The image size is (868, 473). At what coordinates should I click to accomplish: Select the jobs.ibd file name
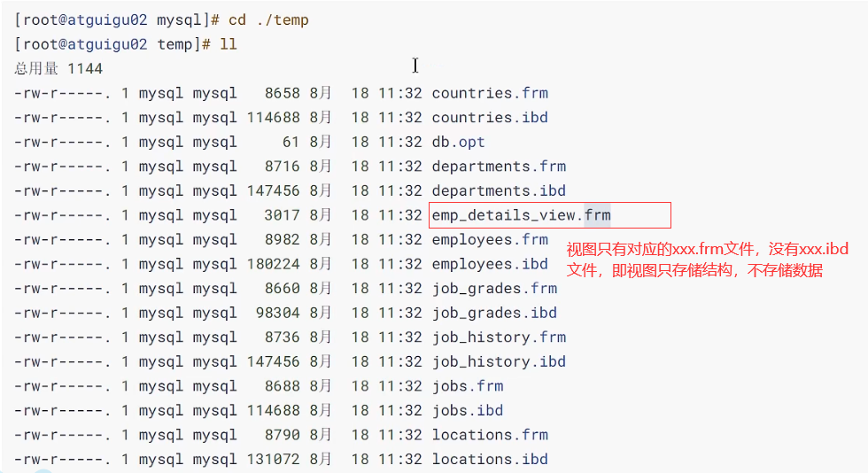(468, 410)
